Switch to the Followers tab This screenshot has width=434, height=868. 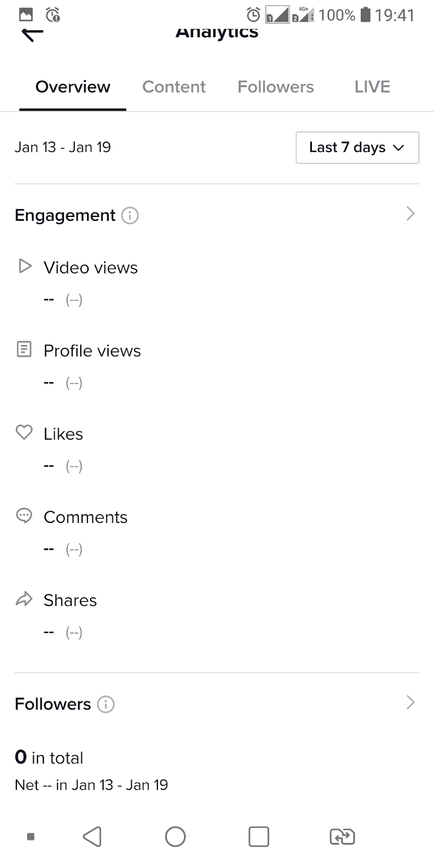[276, 87]
